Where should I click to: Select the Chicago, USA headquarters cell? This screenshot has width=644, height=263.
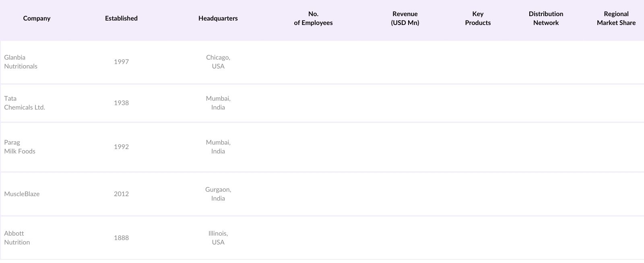tap(218, 62)
